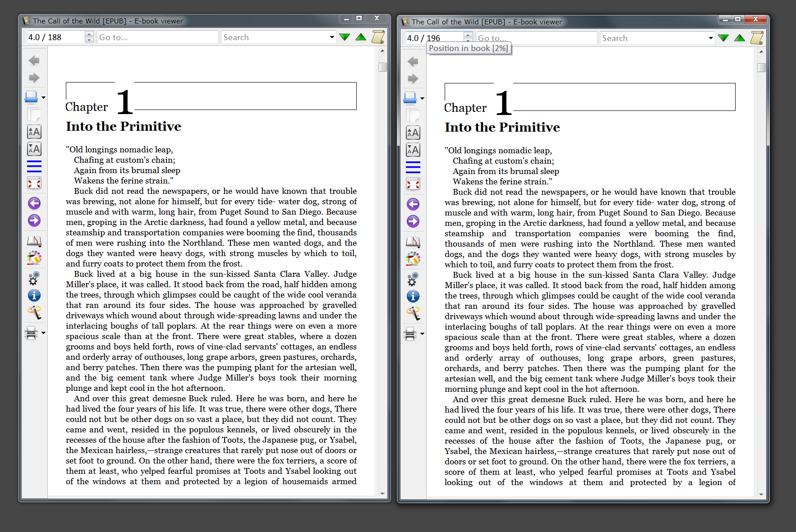796x532 pixels.
Task: Click the Copy icon in the right viewer
Action: [413, 115]
